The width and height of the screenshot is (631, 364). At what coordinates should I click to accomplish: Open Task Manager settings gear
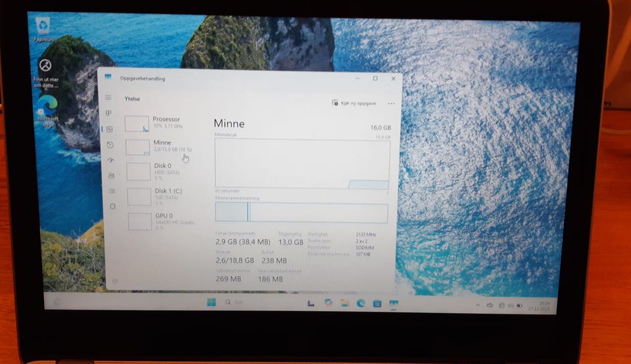pyautogui.click(x=115, y=281)
